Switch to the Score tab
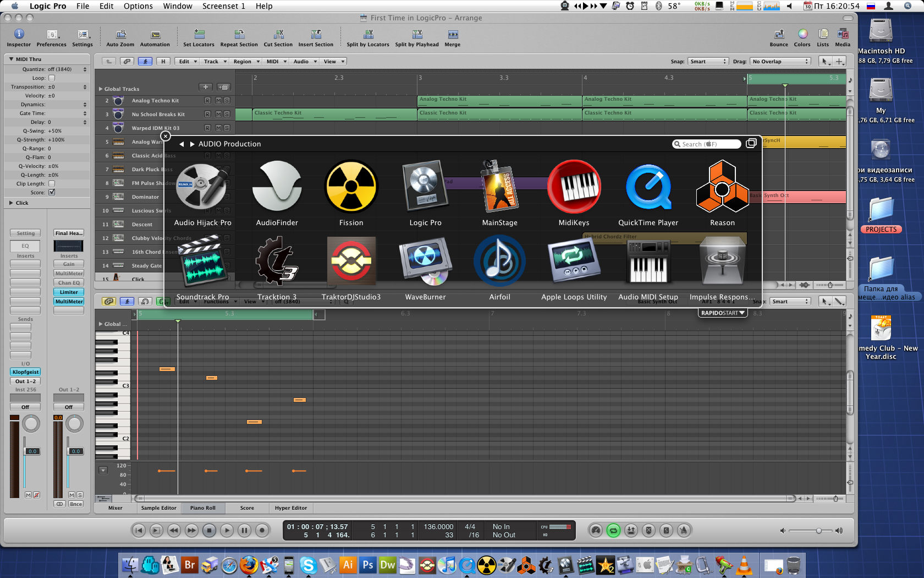This screenshot has width=924, height=578. tap(247, 508)
